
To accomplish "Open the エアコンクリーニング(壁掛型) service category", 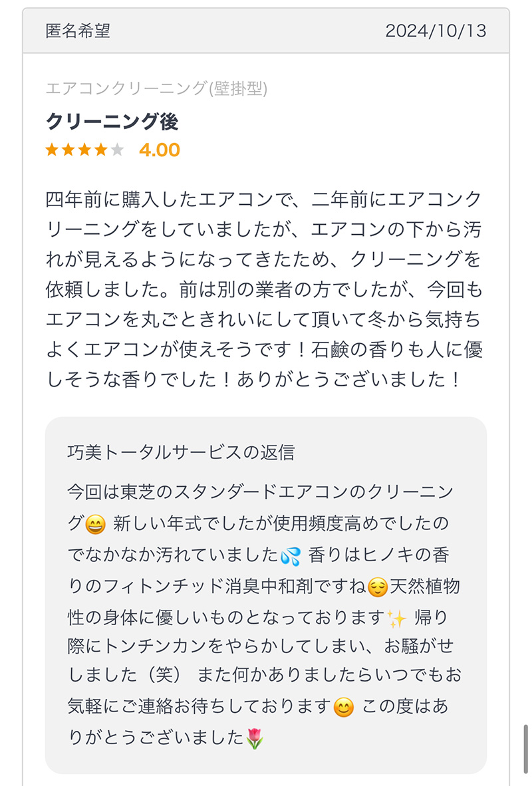I will coord(156,88).
